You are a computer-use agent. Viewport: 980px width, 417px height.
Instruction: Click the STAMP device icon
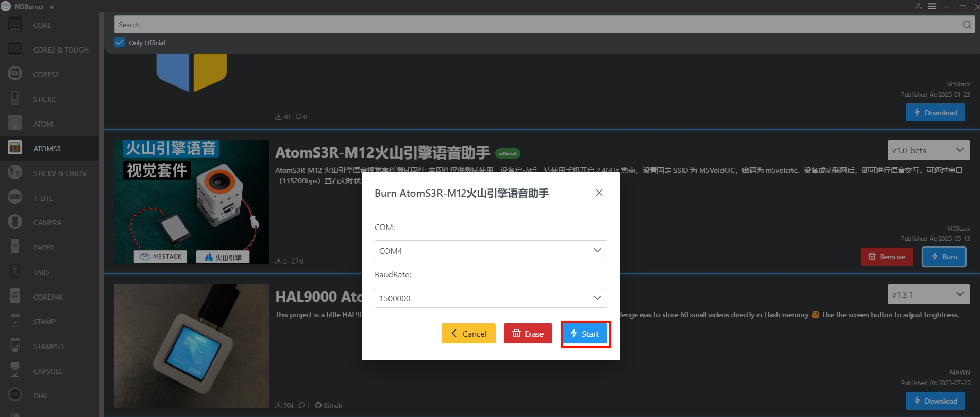coord(15,321)
